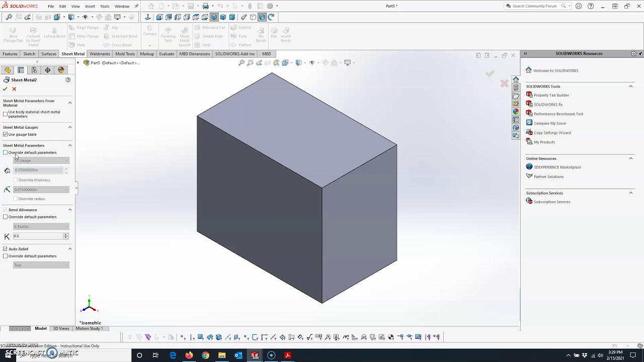Open Welcome to SOLIDWORKS link

tap(555, 70)
